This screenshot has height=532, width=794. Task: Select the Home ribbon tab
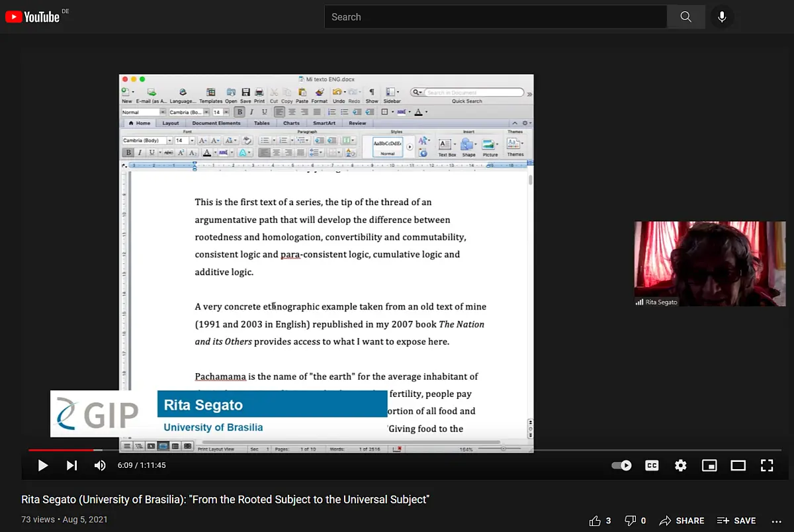coord(139,123)
